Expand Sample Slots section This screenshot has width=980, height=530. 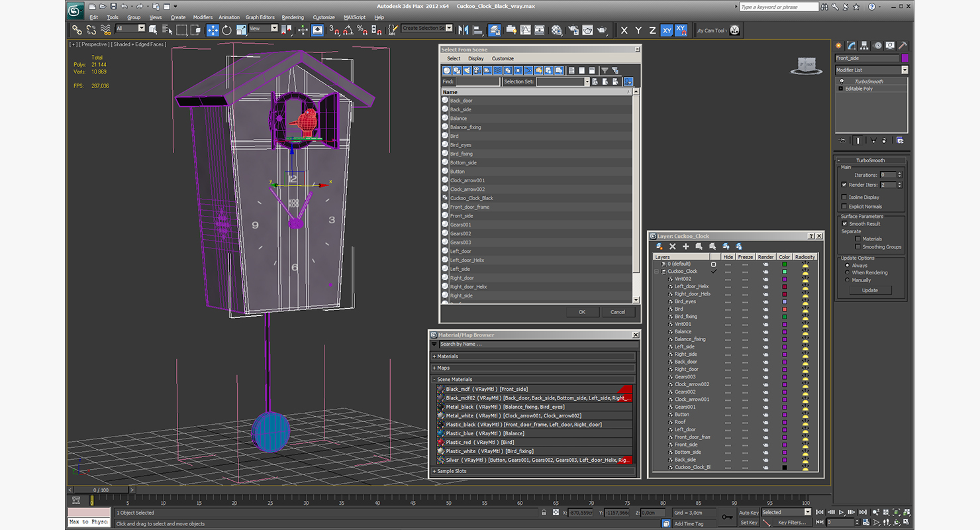tap(534, 471)
